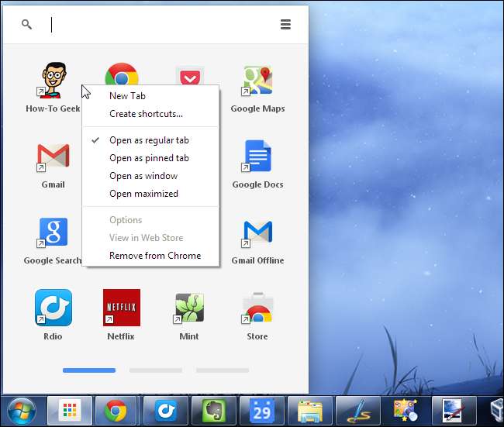Switch to third launcher page indicator
The width and height of the screenshot is (504, 427).
[x=223, y=370]
